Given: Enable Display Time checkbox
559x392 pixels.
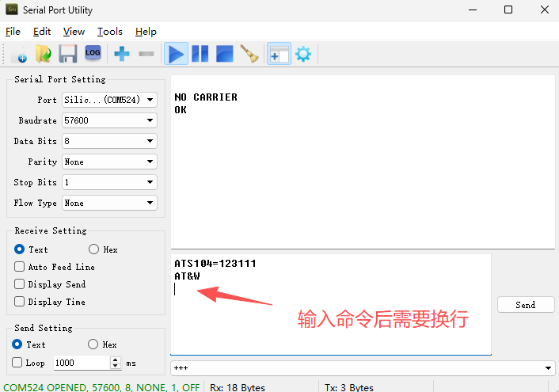Looking at the screenshot, I should 19,302.
